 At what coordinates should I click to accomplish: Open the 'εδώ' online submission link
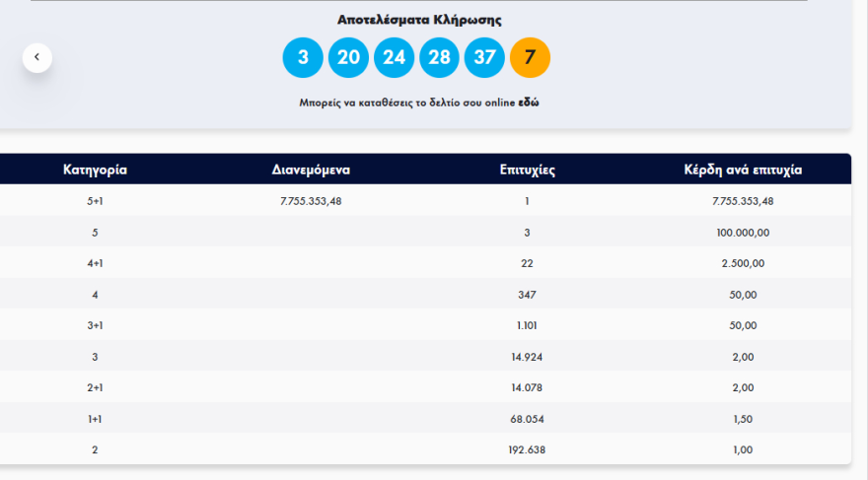pyautogui.click(x=529, y=103)
